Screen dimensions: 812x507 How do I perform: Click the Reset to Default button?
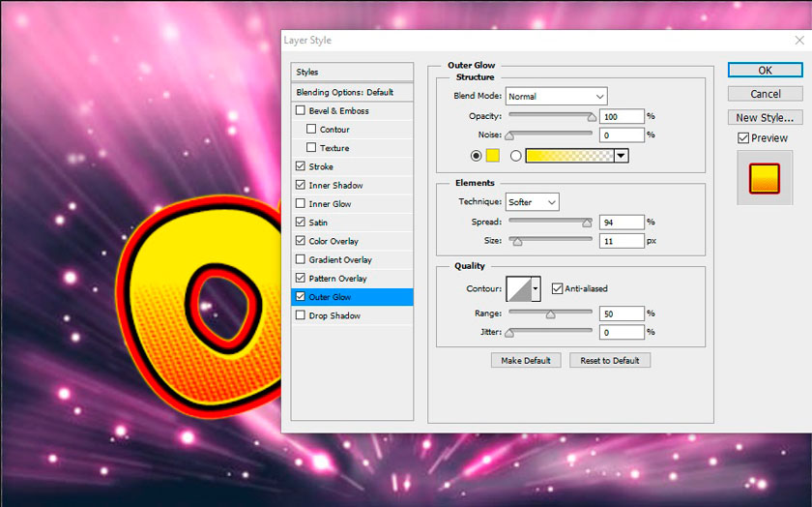(x=610, y=360)
